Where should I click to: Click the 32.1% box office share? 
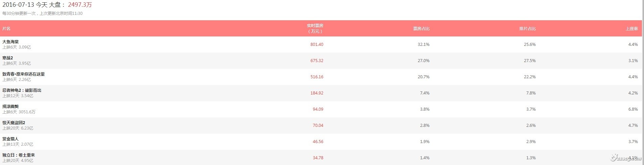(x=423, y=45)
